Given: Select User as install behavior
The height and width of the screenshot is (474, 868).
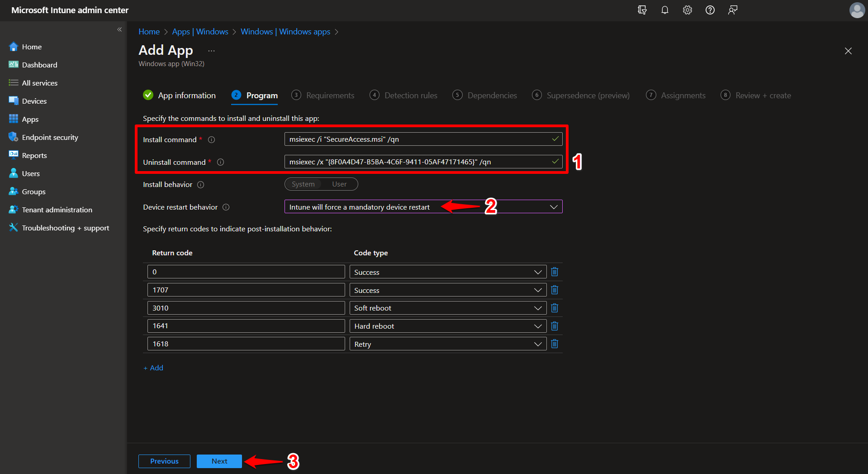Looking at the screenshot, I should click(x=339, y=184).
